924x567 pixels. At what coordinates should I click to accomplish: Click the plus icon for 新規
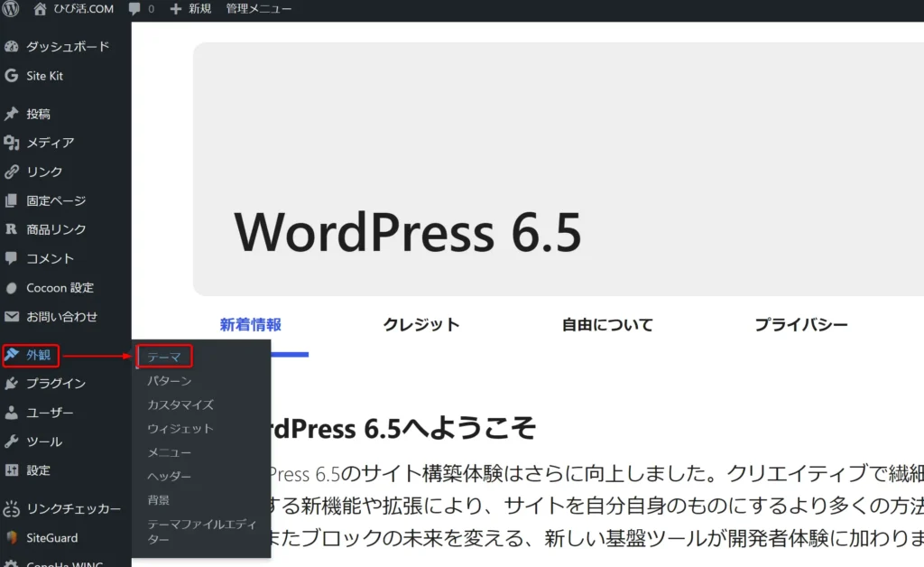(x=176, y=9)
